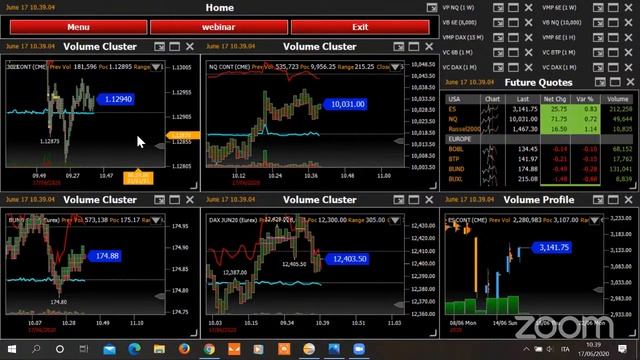Click the window icon for VC 6B (1 M)

513,52
